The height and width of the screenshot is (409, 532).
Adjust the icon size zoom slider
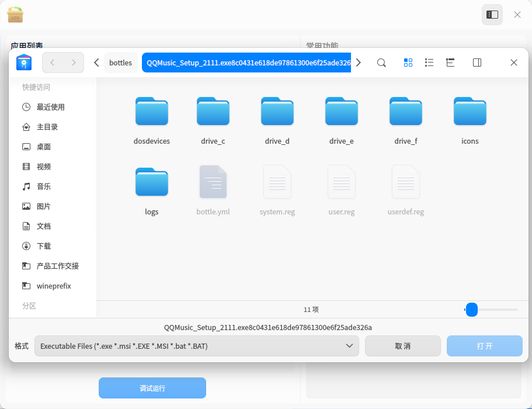pyautogui.click(x=472, y=310)
